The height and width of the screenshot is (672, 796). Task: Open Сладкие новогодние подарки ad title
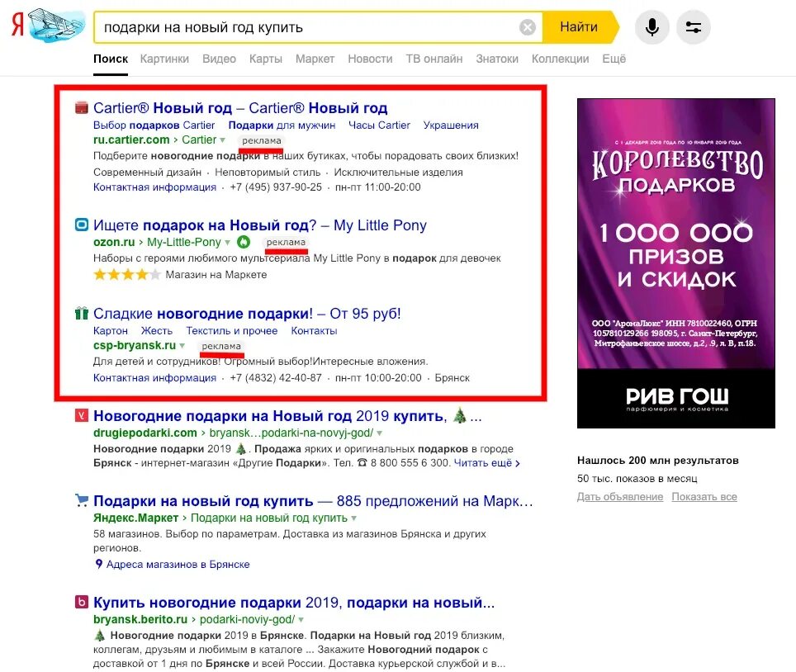tap(247, 313)
